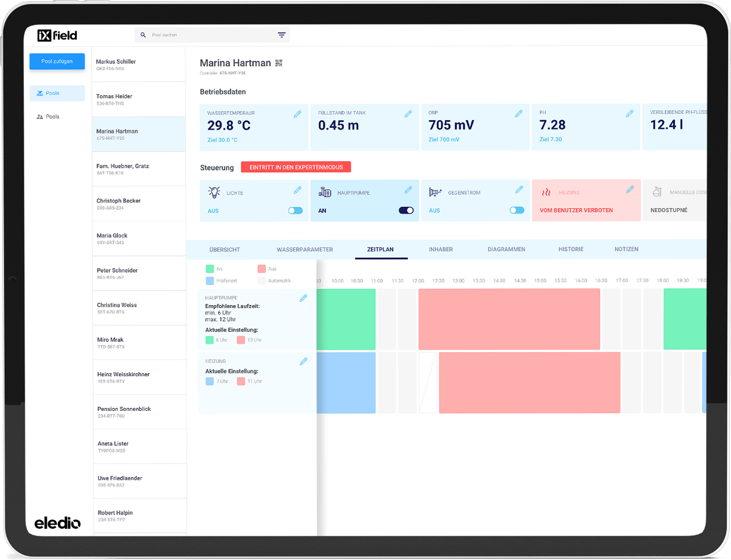Click the pencil icon on Füllstand im Tank

pyautogui.click(x=408, y=114)
